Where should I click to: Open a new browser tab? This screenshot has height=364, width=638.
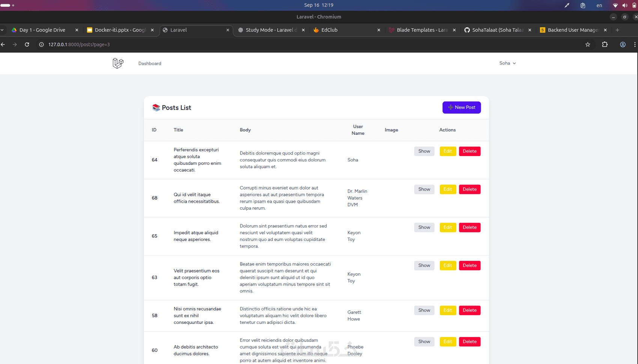tap(617, 30)
